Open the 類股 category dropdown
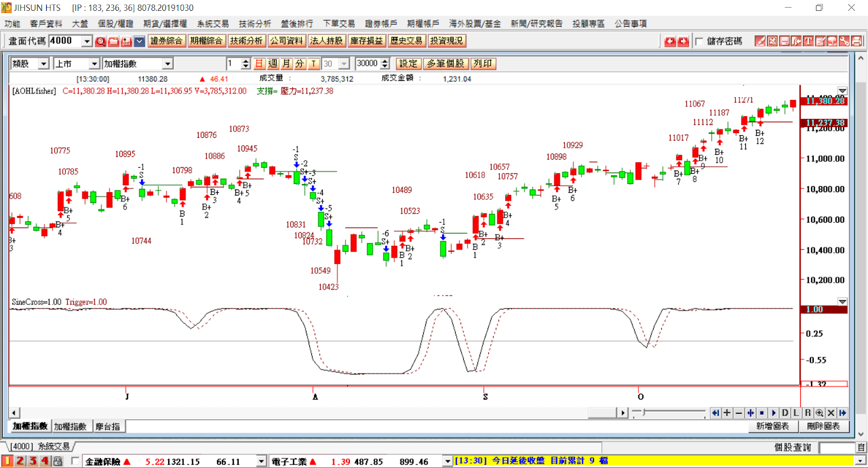The height and width of the screenshot is (468, 868). (44, 64)
